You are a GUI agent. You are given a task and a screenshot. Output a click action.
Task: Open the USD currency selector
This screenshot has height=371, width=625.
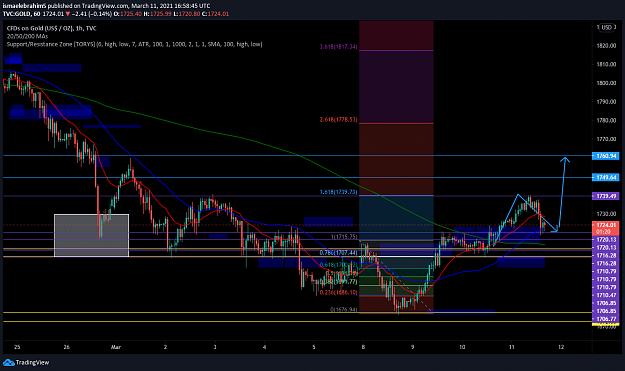(607, 27)
